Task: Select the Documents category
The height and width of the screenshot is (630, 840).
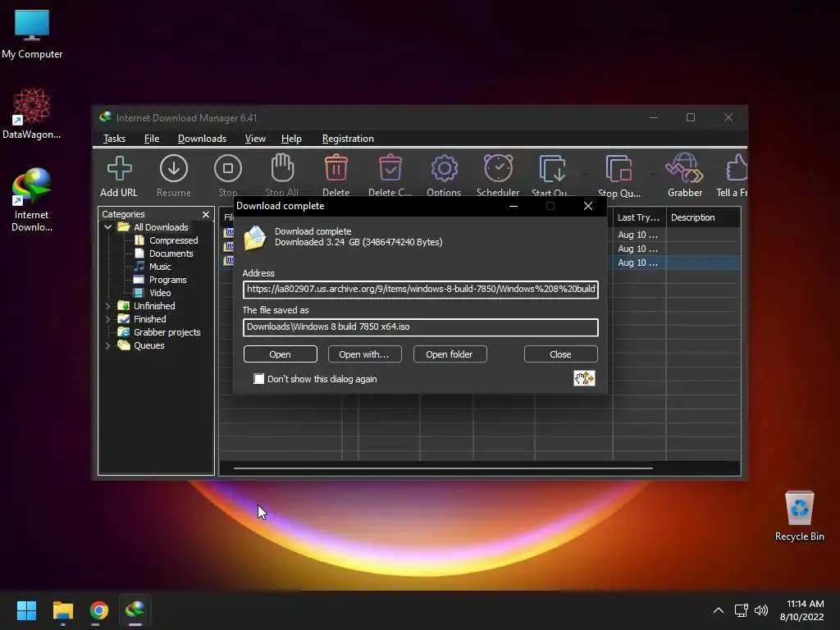Action: pyautogui.click(x=164, y=253)
